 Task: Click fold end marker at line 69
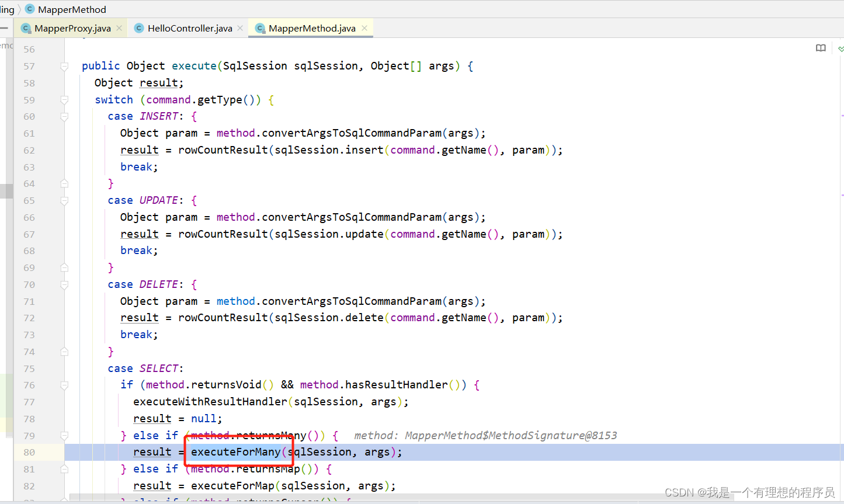tap(64, 268)
